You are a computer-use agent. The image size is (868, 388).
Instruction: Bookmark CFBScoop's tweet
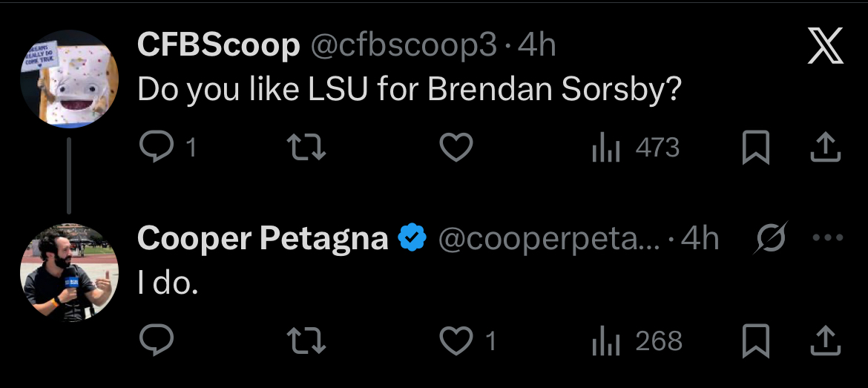755,149
